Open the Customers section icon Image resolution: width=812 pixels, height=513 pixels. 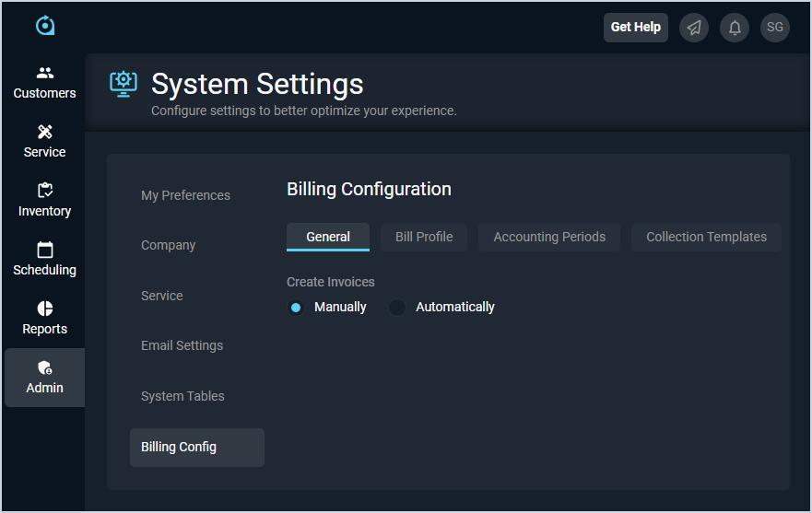click(44, 73)
